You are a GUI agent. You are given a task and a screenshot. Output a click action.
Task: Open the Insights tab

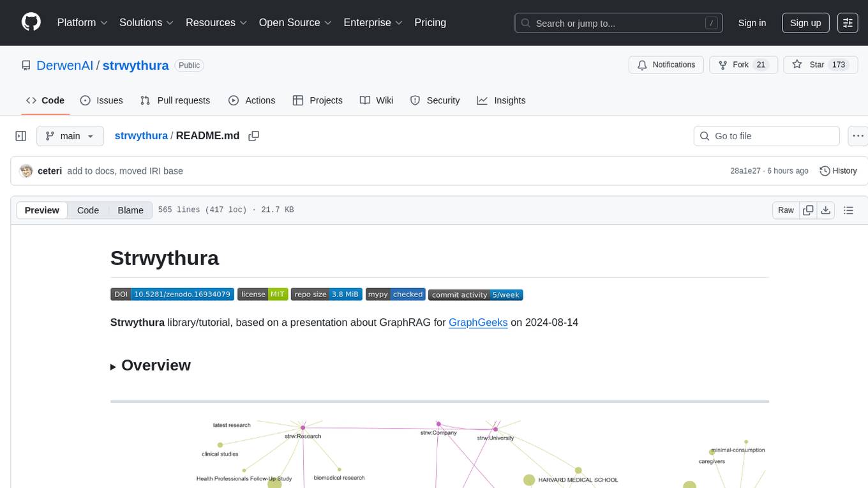[501, 100]
